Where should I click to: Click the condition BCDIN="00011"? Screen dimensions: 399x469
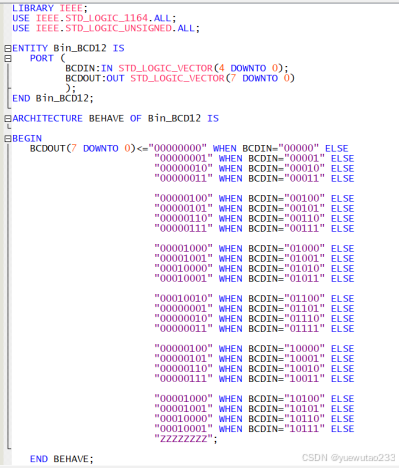pyautogui.click(x=287, y=178)
